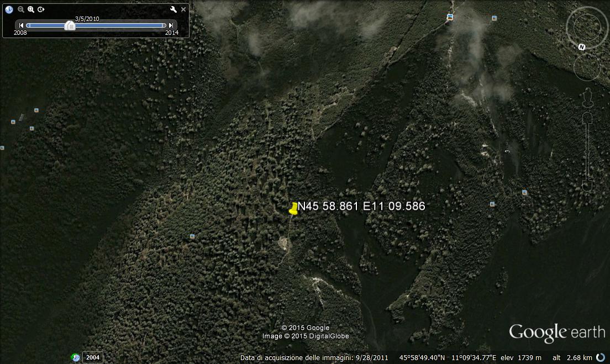Click the Look joystick inner circle
Image resolution: width=610 pixels, height=364 pixels.
pos(587,27)
